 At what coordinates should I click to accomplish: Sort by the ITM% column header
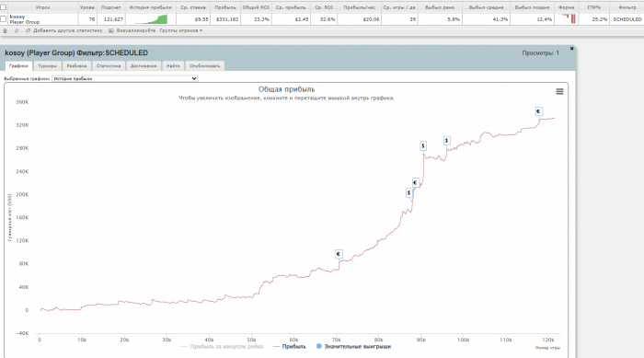[594, 7]
